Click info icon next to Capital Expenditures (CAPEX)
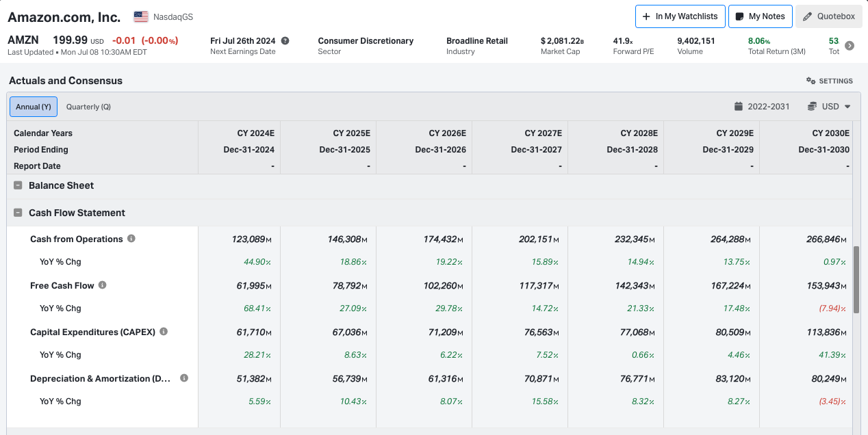Viewport: 868px width, 435px height. click(x=164, y=332)
